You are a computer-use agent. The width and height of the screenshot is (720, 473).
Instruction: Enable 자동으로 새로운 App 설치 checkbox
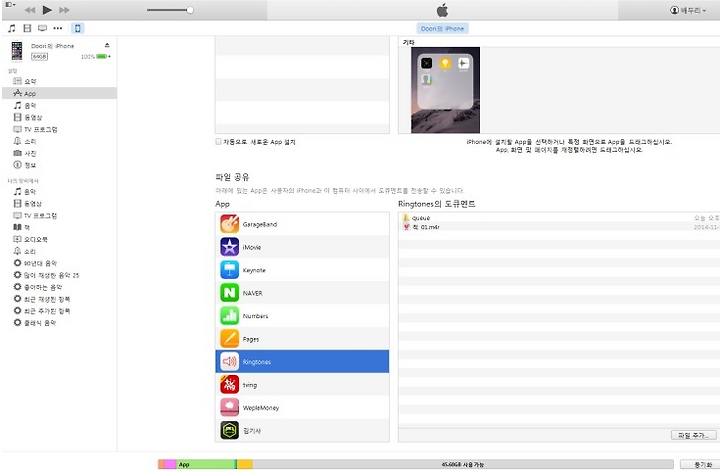tap(219, 142)
